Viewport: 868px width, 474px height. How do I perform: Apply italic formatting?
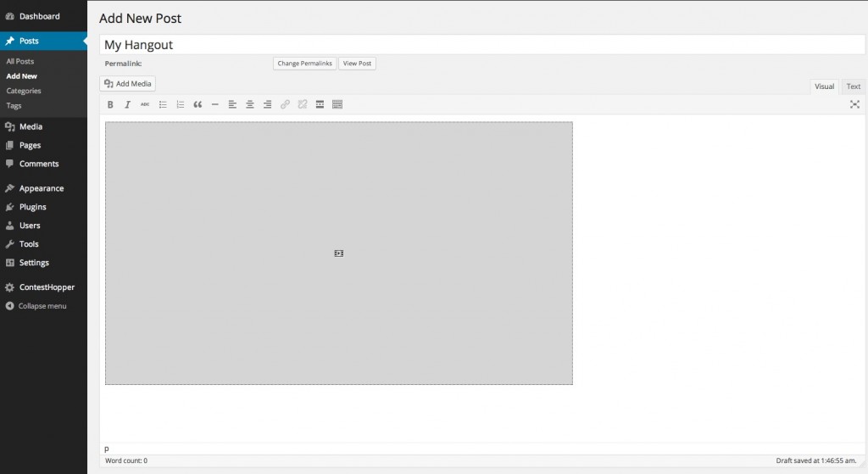coord(127,104)
